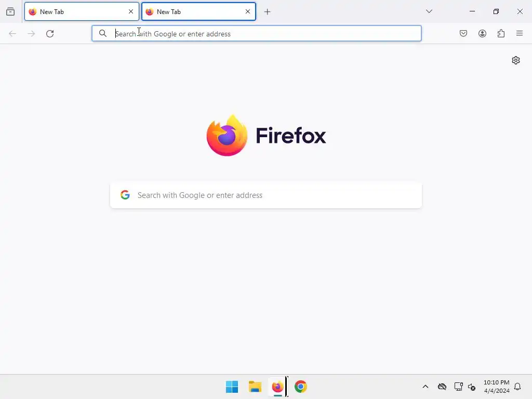
Task: Reload the current page
Action: tap(50, 34)
